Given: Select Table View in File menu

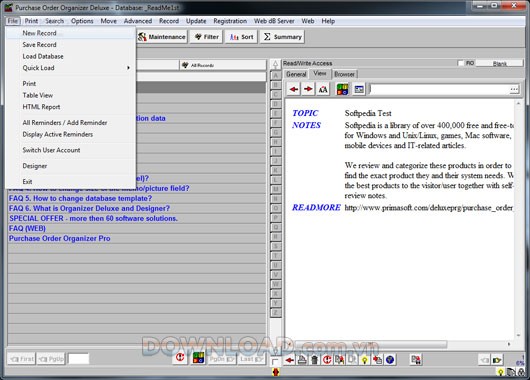Looking at the screenshot, I should 70,95.
